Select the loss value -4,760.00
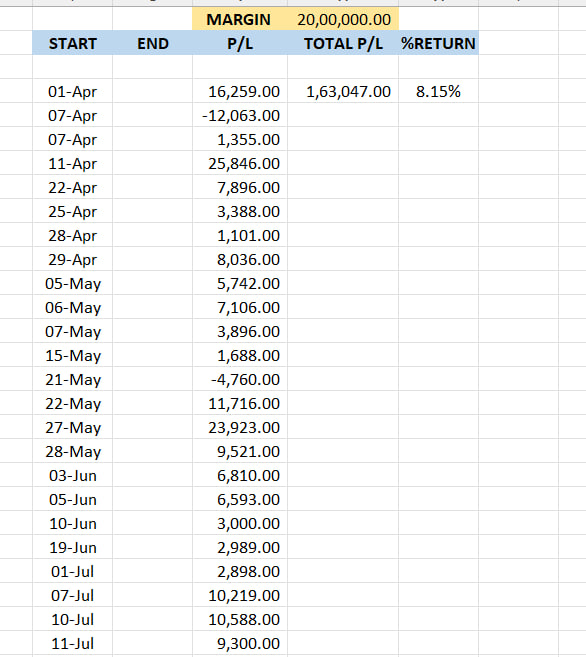This screenshot has width=586, height=657. tap(240, 380)
